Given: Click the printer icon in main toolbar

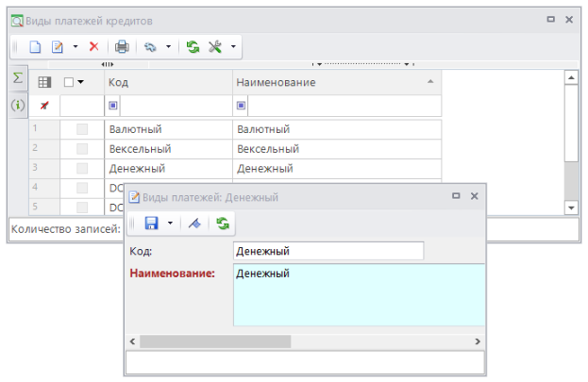Looking at the screenshot, I should click(121, 46).
